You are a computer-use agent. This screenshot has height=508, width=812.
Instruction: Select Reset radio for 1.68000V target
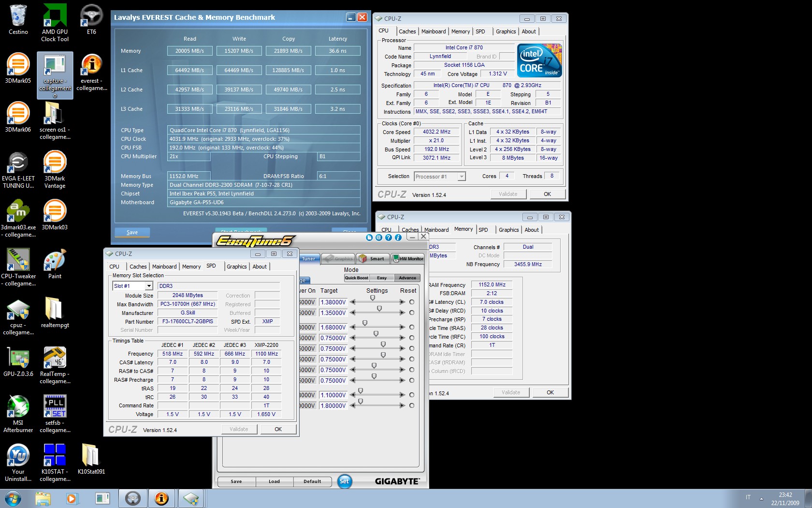tap(412, 327)
